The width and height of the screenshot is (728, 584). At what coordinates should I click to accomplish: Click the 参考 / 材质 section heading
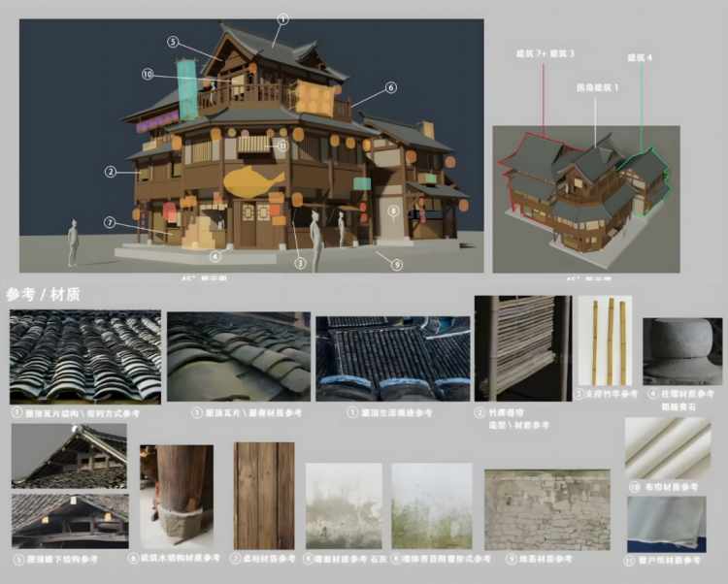43,294
